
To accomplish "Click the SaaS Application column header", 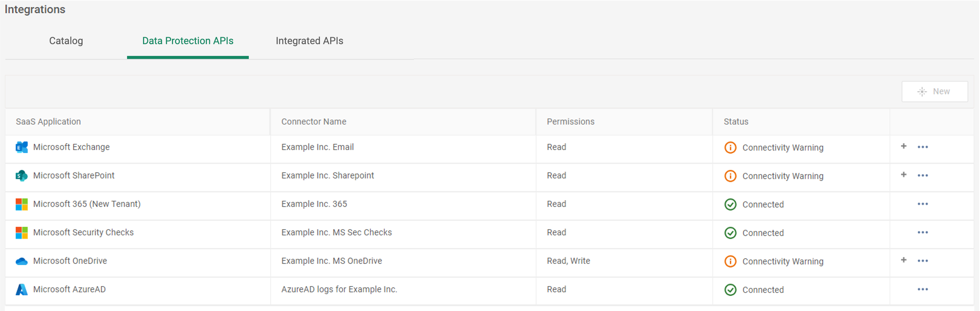I will tap(48, 122).
